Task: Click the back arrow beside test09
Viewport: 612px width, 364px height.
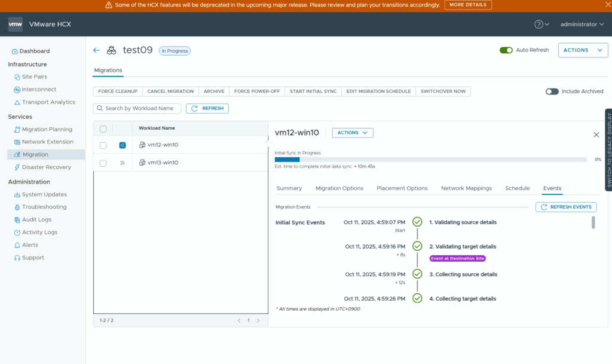Action: (x=96, y=50)
